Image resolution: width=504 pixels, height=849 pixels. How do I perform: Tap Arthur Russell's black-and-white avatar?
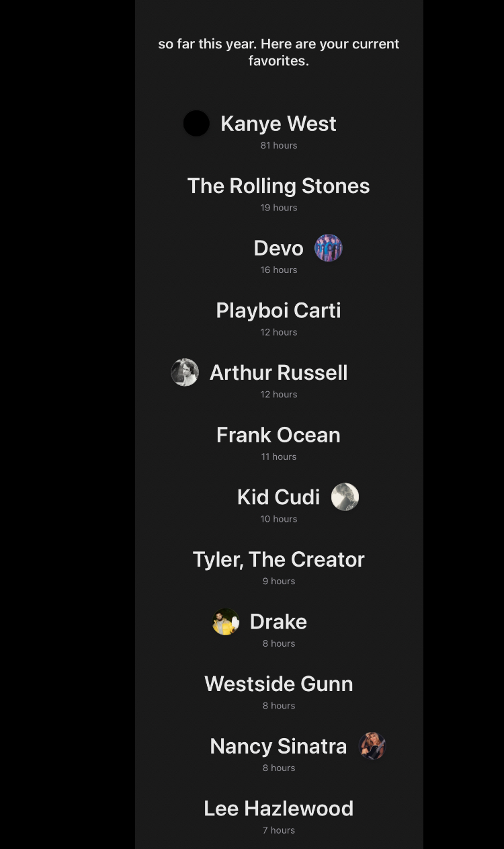tap(185, 372)
